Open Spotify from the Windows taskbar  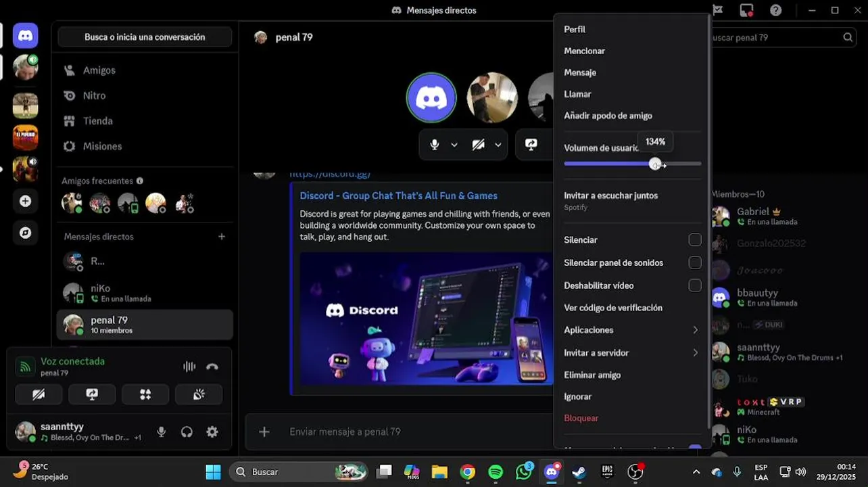point(496,471)
